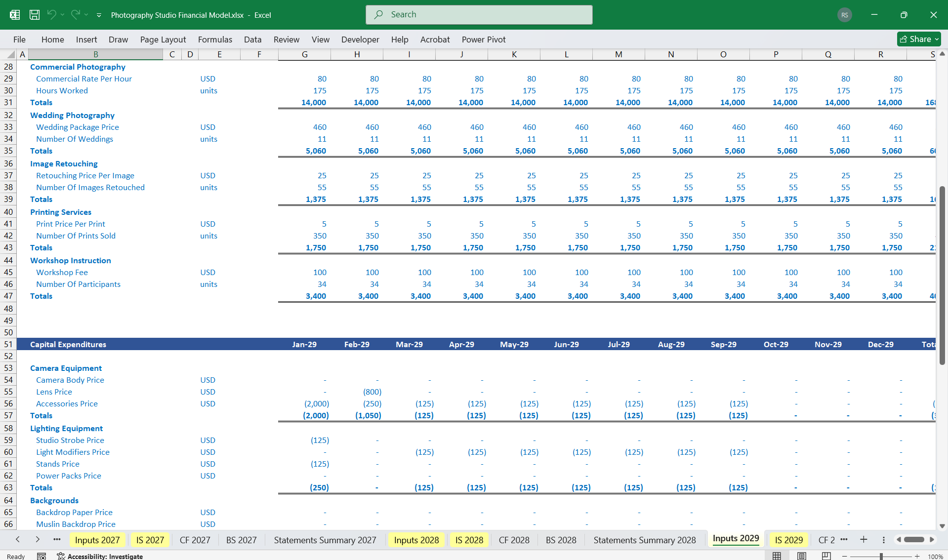Click the previous sheet navigation arrow
Image resolution: width=948 pixels, height=560 pixels.
[x=18, y=539]
